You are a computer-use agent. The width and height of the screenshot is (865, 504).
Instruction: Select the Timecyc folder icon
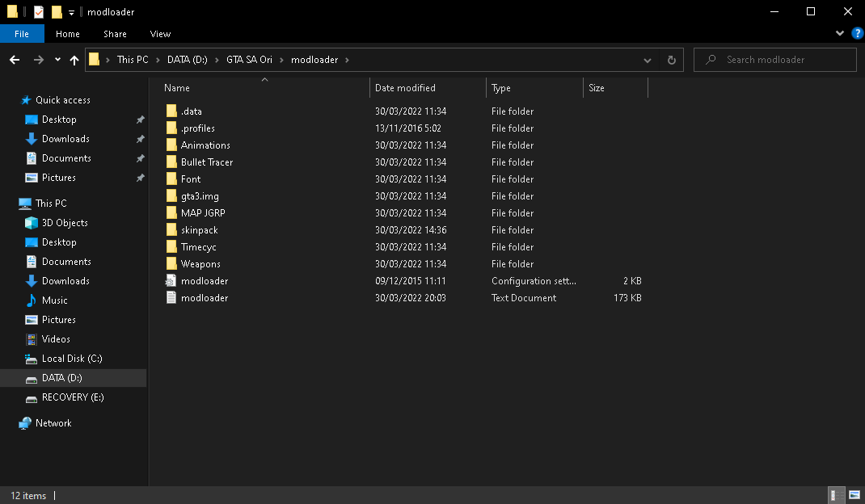(x=171, y=246)
